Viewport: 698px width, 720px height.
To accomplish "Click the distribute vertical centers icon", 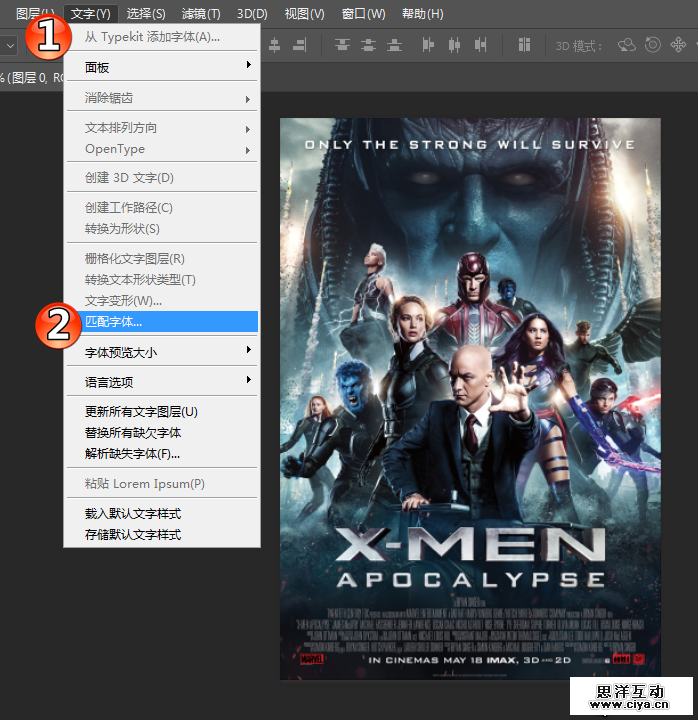I will [368, 45].
